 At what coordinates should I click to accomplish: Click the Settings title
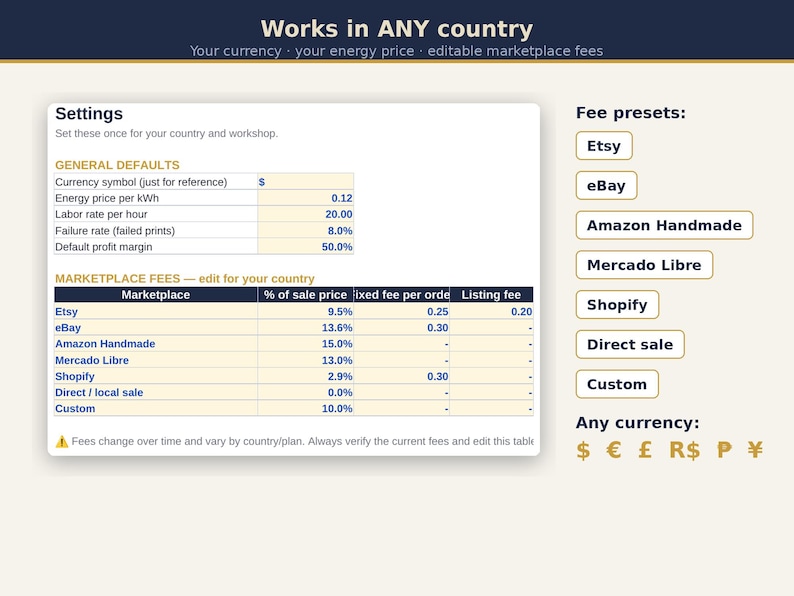point(89,113)
